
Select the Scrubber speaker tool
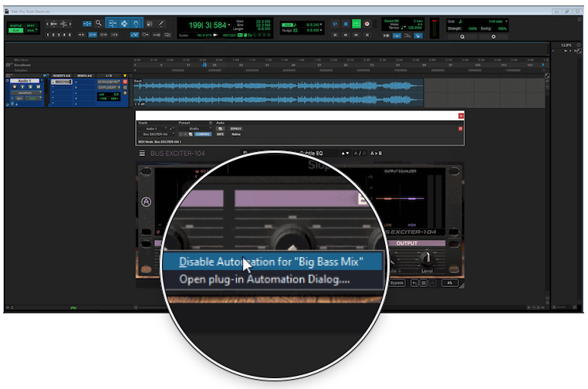pyautogui.click(x=149, y=24)
